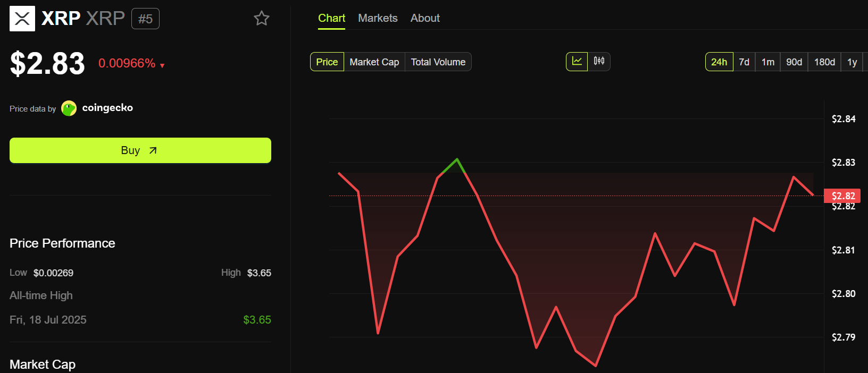Click the red down-triangle price change indicator
This screenshot has width=868, height=373.
(x=162, y=66)
